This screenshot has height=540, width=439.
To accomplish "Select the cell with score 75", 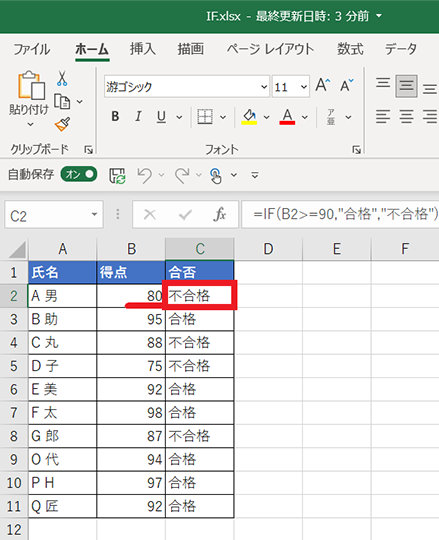I will click(131, 366).
